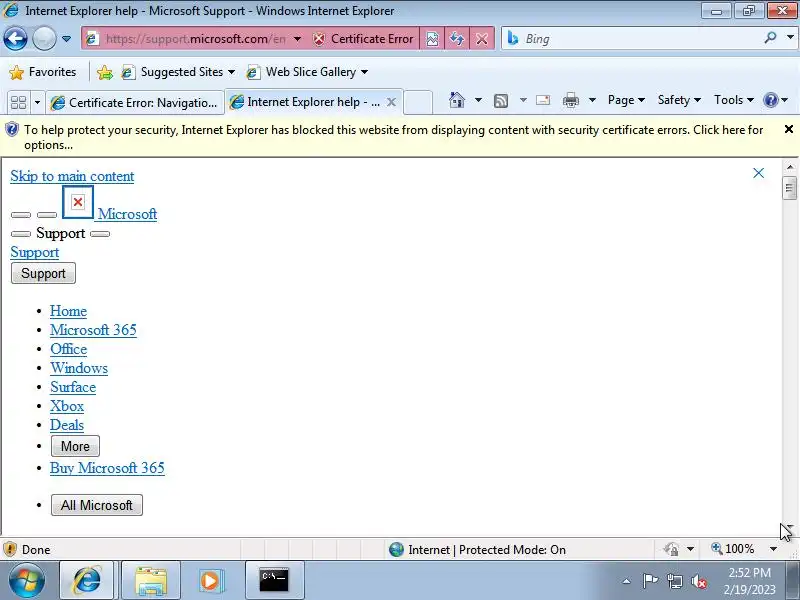
Task: Click the Home icon in command bar
Action: (x=457, y=100)
